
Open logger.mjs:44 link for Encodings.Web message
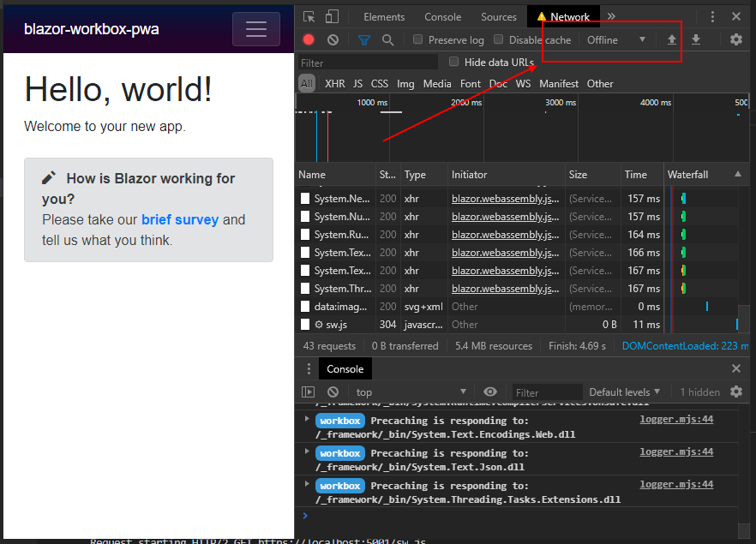676,419
